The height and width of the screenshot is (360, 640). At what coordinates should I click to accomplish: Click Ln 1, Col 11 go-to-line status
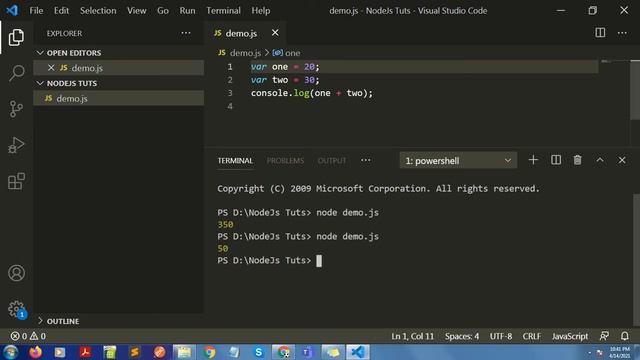(x=412, y=336)
